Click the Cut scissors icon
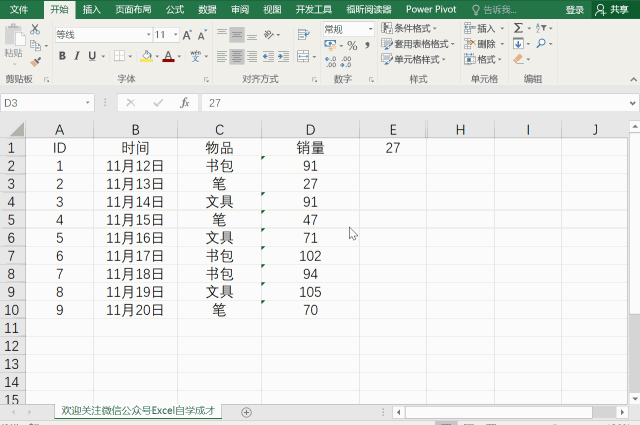The height and width of the screenshot is (425, 640). click(36, 30)
